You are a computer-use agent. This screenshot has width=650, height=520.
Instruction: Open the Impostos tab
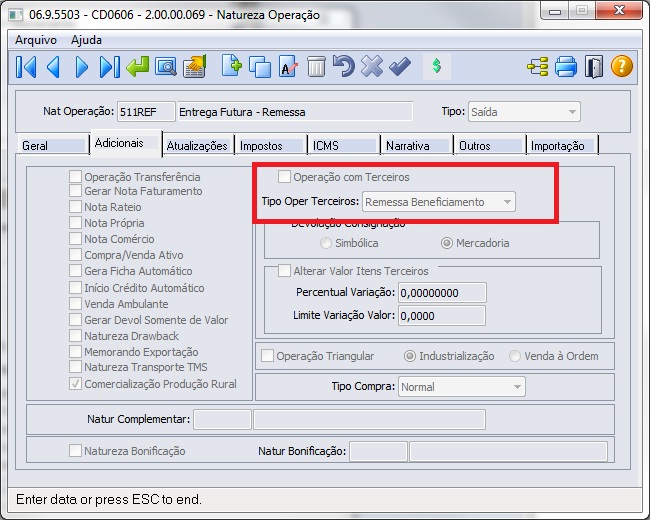click(271, 146)
